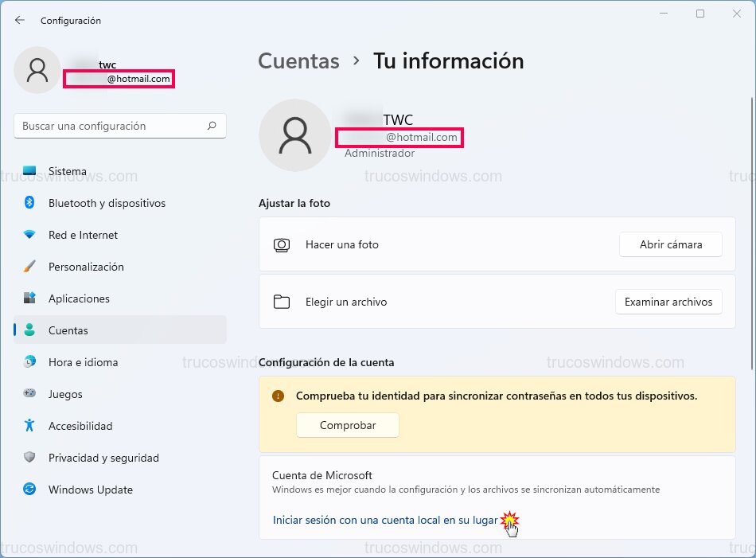Select the Cuentas sidebar item

(x=119, y=330)
